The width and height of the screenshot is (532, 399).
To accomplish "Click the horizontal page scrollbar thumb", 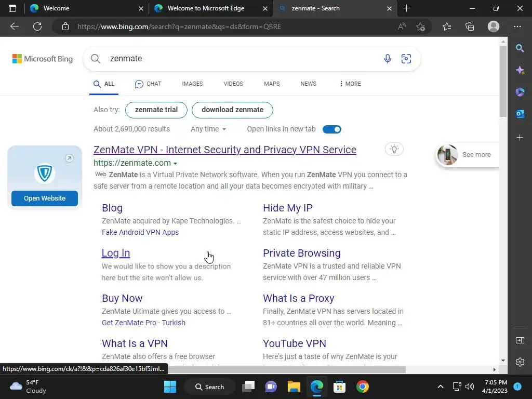I will click(x=287, y=369).
